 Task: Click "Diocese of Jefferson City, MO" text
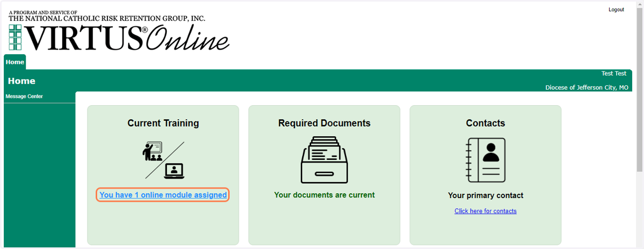(x=587, y=87)
